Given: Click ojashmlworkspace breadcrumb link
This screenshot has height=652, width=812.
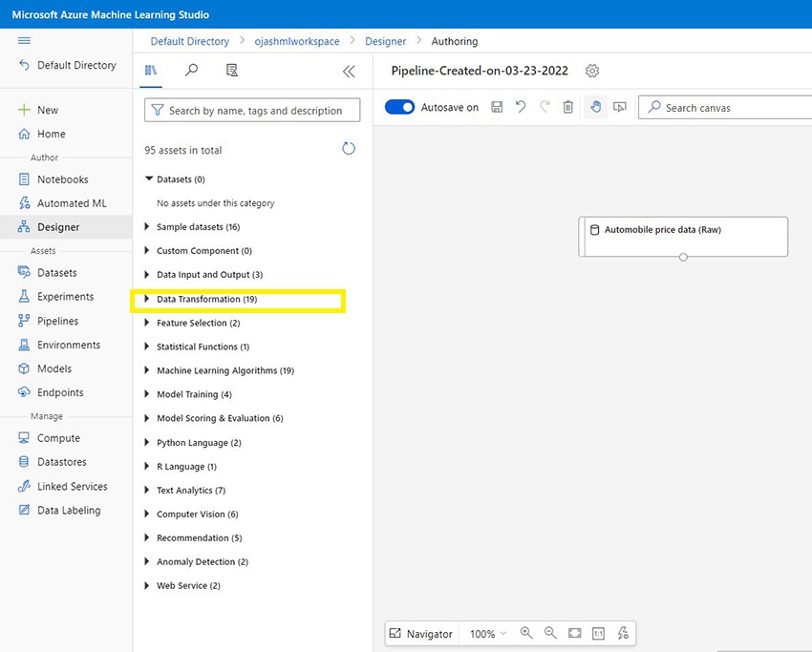Looking at the screenshot, I should pyautogui.click(x=297, y=41).
